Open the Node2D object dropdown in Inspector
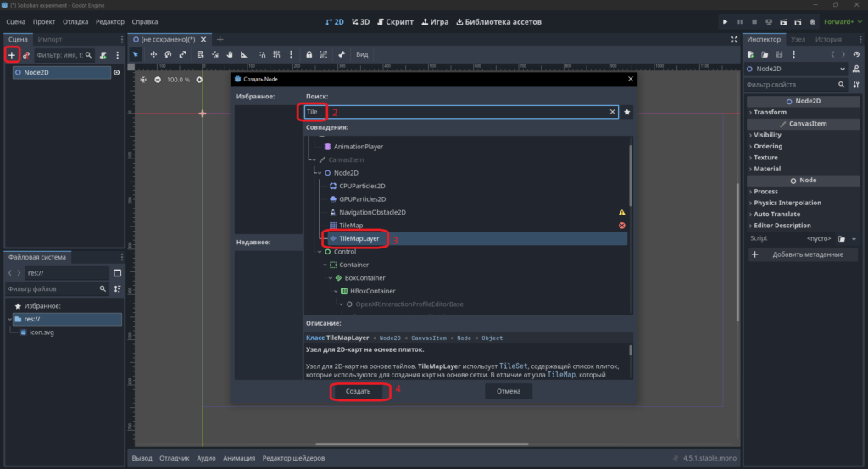This screenshot has height=469, width=868. 796,70
